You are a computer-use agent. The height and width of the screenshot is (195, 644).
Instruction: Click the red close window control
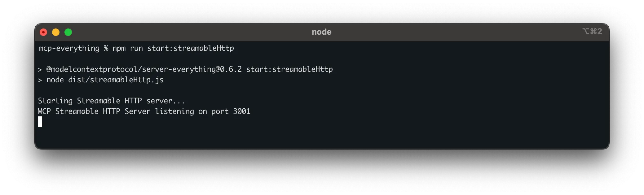44,32
